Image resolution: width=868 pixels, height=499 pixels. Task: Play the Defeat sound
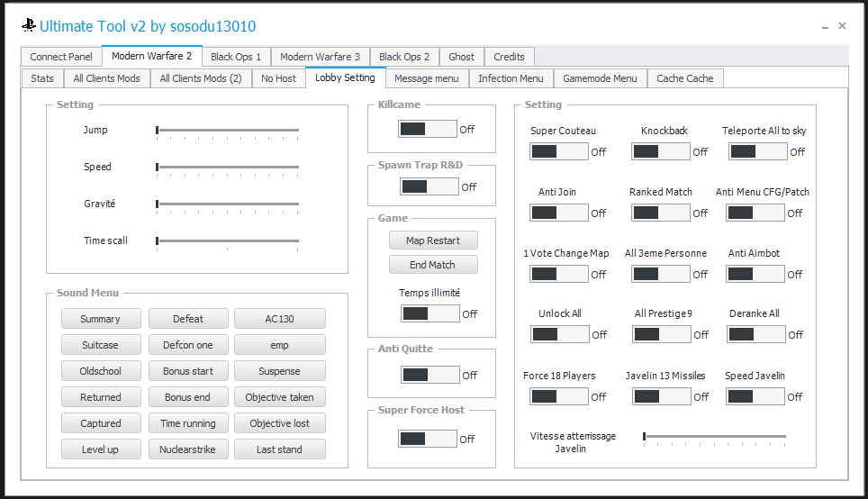coord(188,319)
